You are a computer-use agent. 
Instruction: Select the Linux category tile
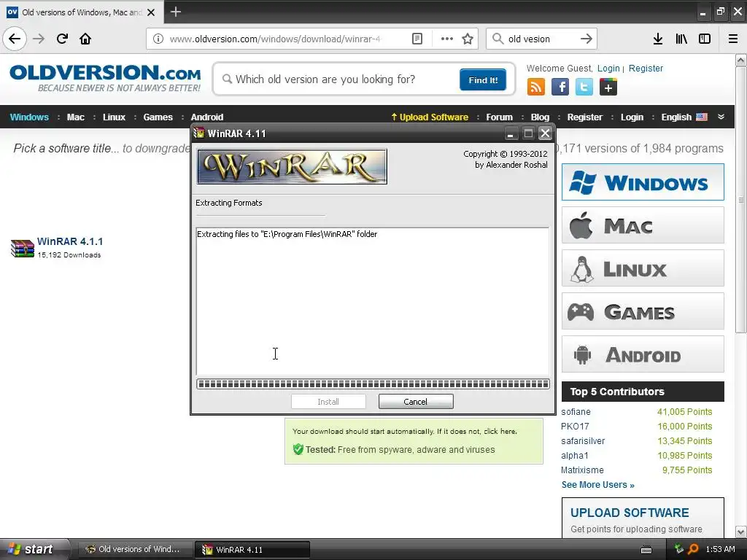pos(643,268)
